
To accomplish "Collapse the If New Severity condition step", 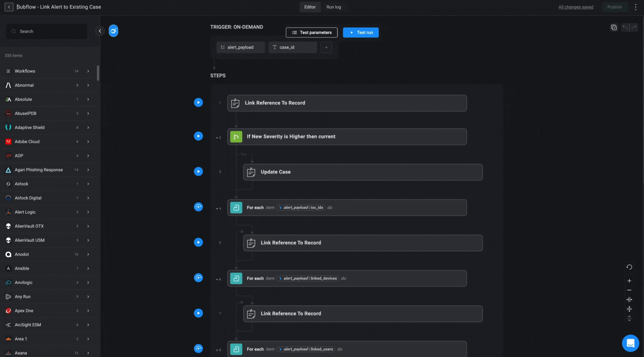I will [217, 138].
